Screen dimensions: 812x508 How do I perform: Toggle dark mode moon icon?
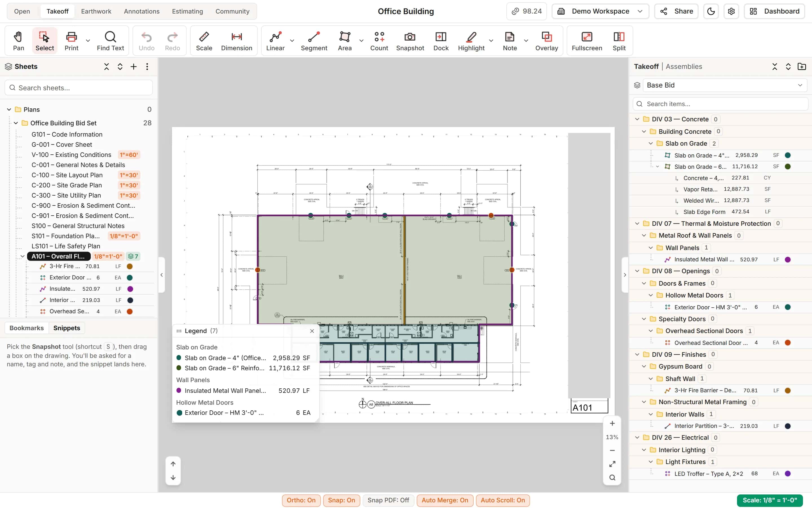711,11
